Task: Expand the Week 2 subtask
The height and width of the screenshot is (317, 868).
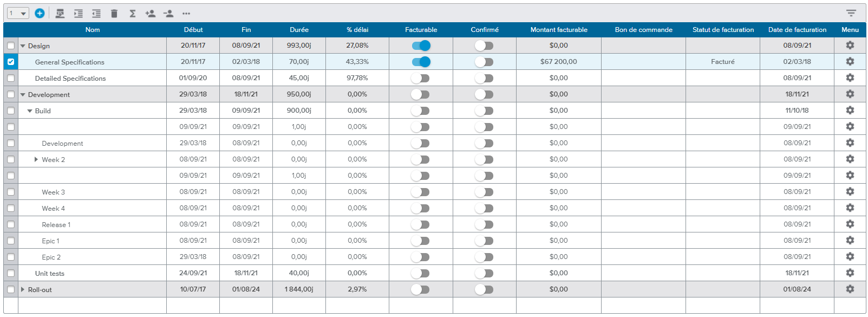Action: (x=36, y=159)
